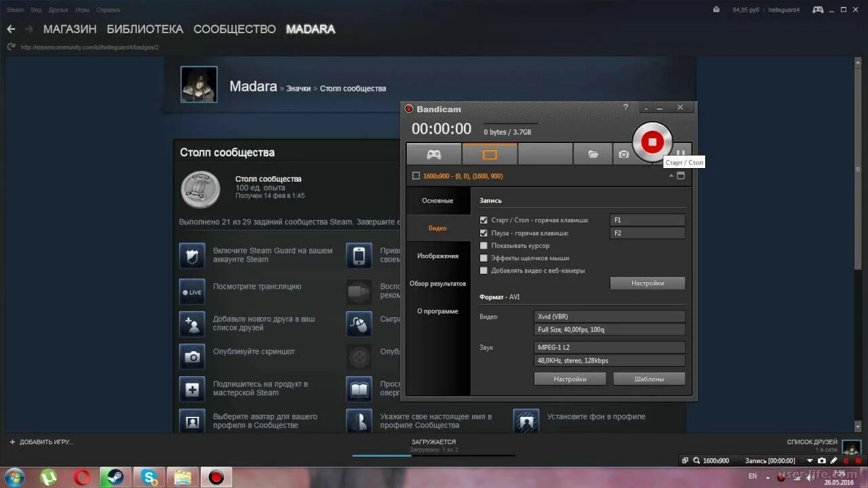Image resolution: width=868 pixels, height=488 pixels.
Task: Click the add friend task icon
Action: [x=192, y=324]
